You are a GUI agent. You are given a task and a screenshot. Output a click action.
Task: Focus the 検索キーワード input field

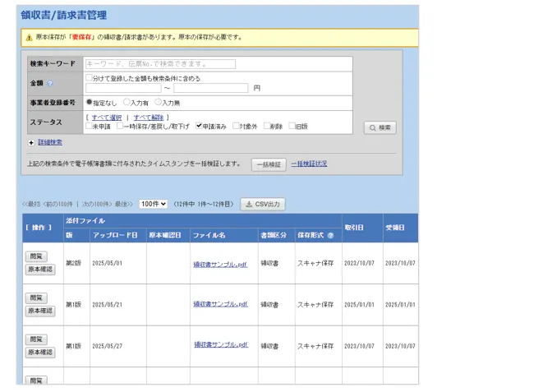tap(159, 63)
